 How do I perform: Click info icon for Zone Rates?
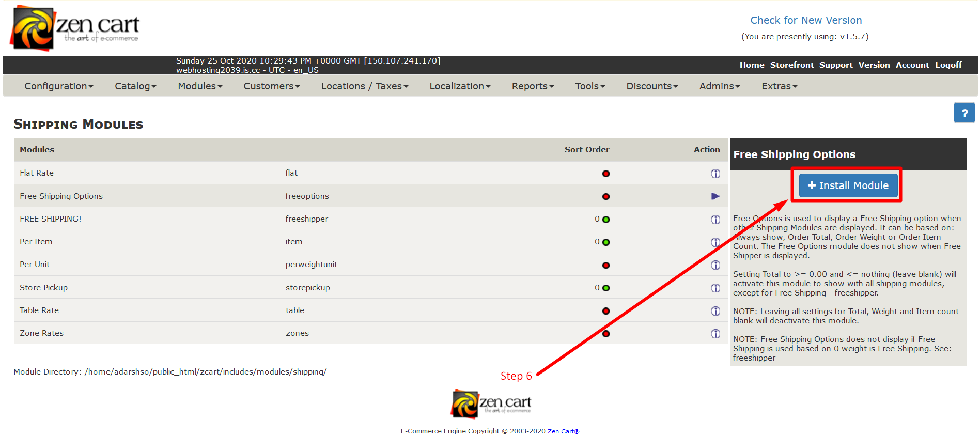pos(715,334)
